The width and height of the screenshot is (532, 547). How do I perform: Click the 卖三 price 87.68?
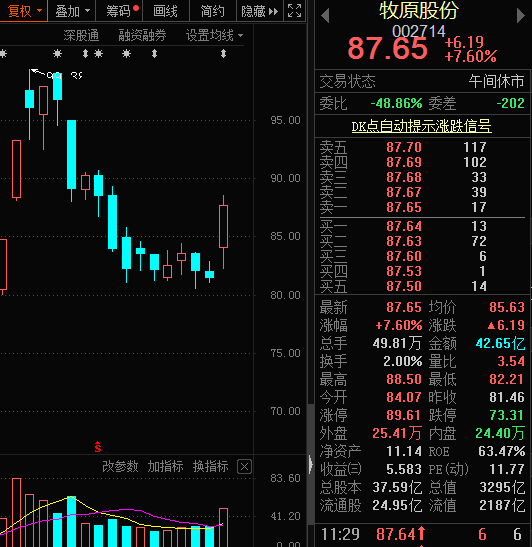coord(404,177)
